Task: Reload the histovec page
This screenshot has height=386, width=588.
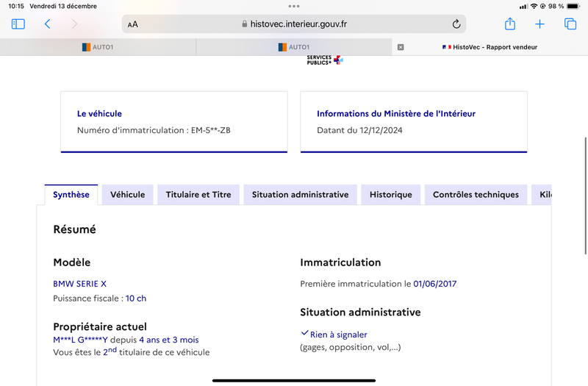Action: point(456,24)
